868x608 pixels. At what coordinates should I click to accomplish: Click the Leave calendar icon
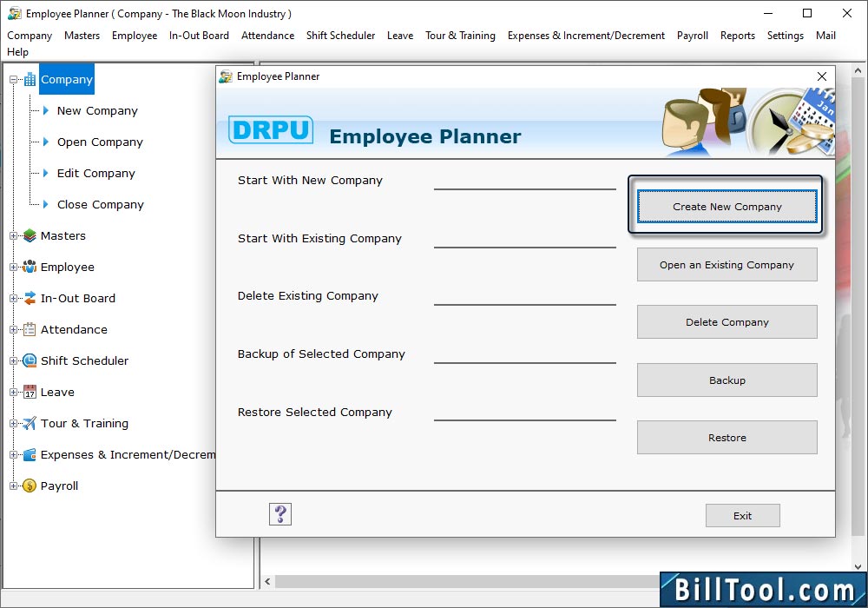pyautogui.click(x=30, y=392)
